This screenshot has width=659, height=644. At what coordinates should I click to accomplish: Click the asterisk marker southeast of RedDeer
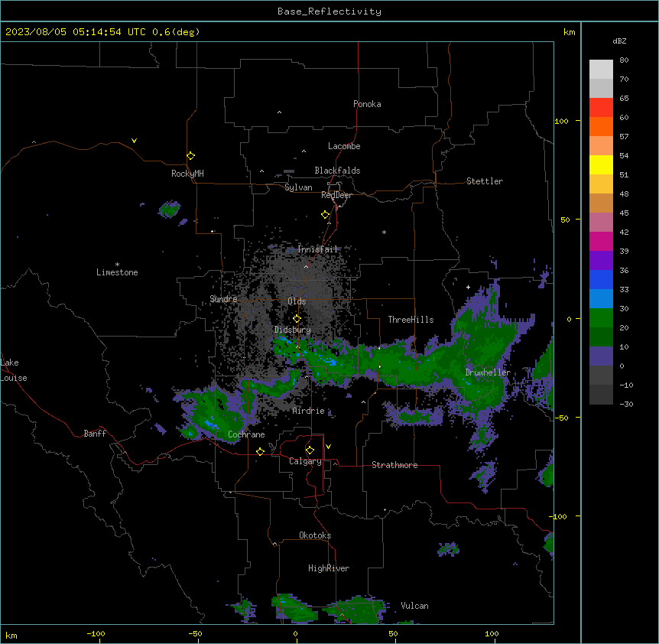pyautogui.click(x=384, y=232)
